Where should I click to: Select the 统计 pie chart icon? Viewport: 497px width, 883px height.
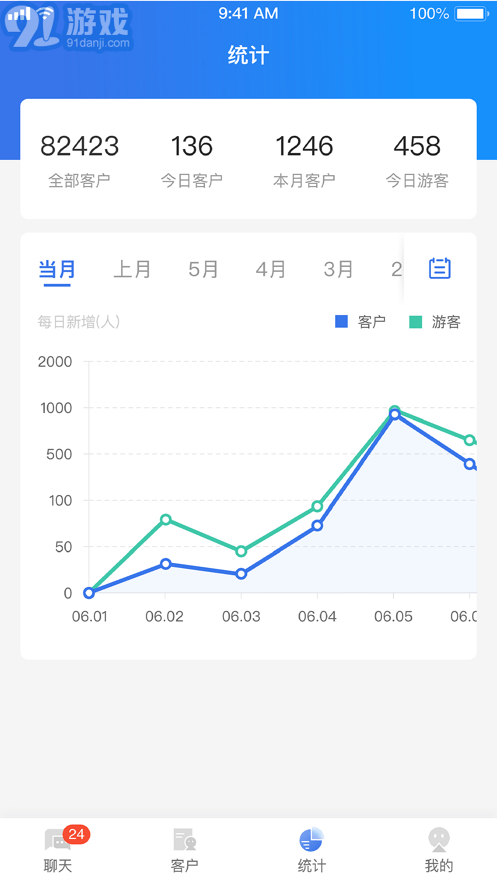click(311, 839)
